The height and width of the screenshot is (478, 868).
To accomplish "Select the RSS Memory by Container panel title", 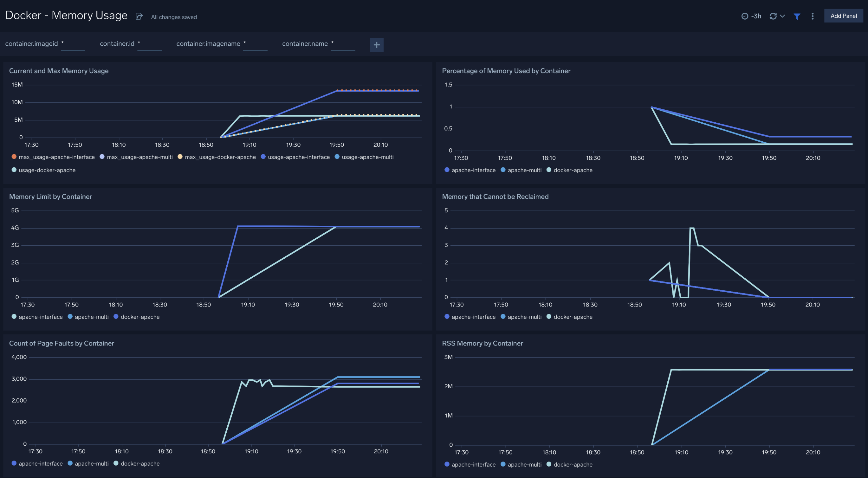I will [483, 343].
